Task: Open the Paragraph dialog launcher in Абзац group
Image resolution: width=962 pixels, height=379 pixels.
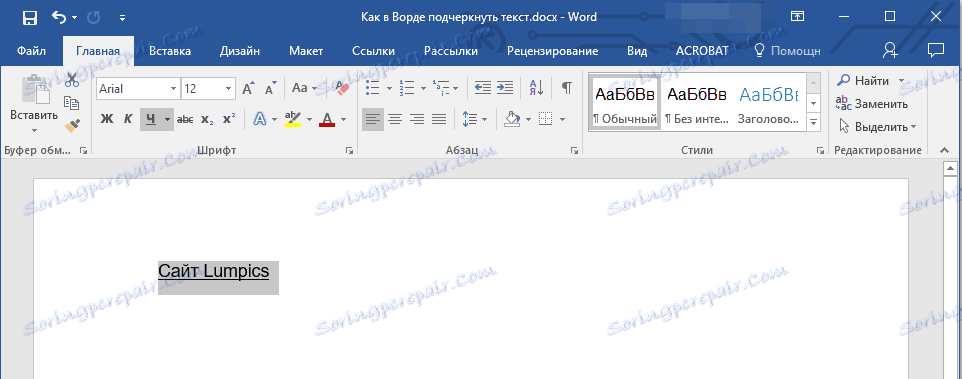Action: (574, 151)
